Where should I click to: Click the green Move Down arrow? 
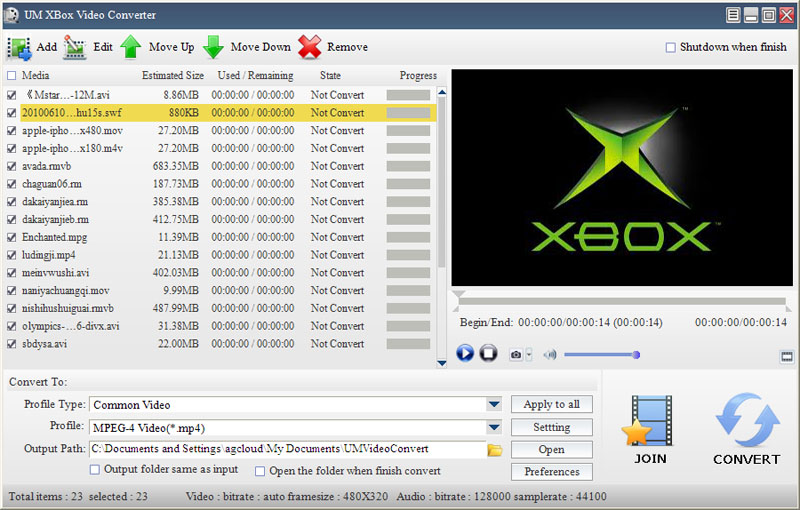pyautogui.click(x=213, y=47)
